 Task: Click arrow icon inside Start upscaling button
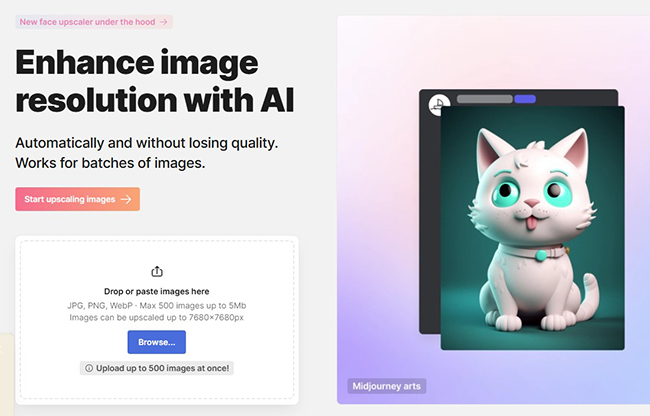point(126,199)
